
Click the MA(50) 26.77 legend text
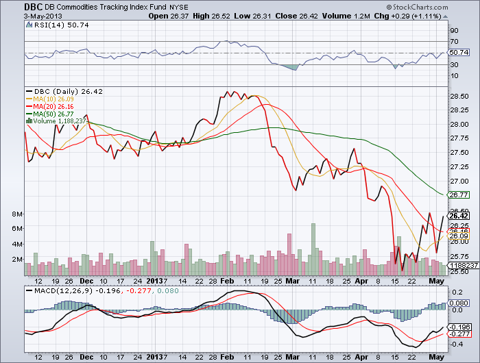coord(53,114)
